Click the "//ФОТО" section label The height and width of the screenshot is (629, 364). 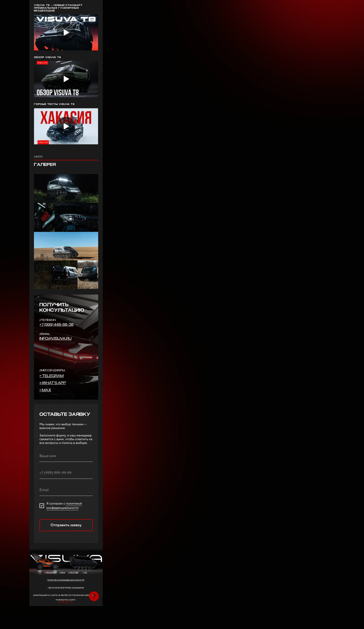38,157
